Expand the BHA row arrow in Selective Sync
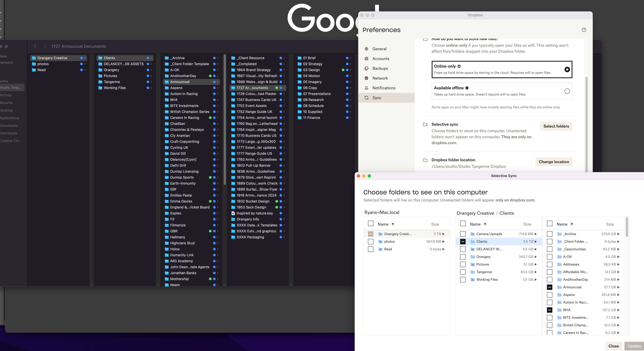 coord(618,310)
